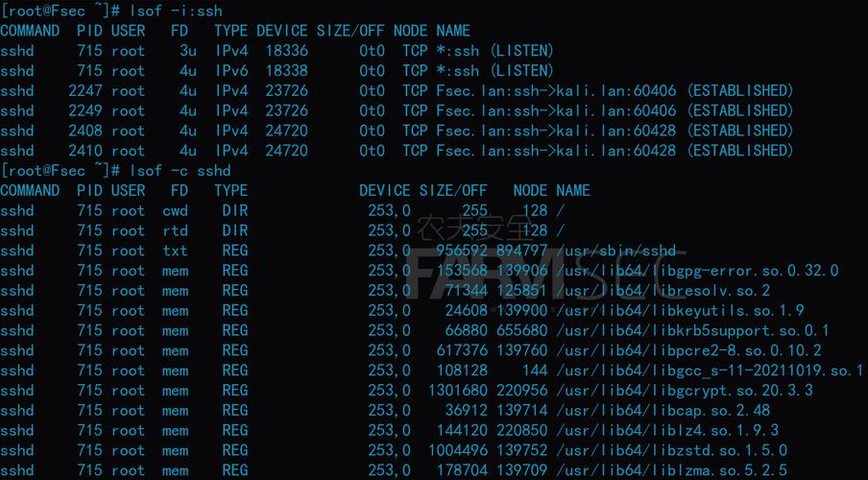
Task: Select the liblzma.so.5.2.5 path
Action: [x=671, y=470]
